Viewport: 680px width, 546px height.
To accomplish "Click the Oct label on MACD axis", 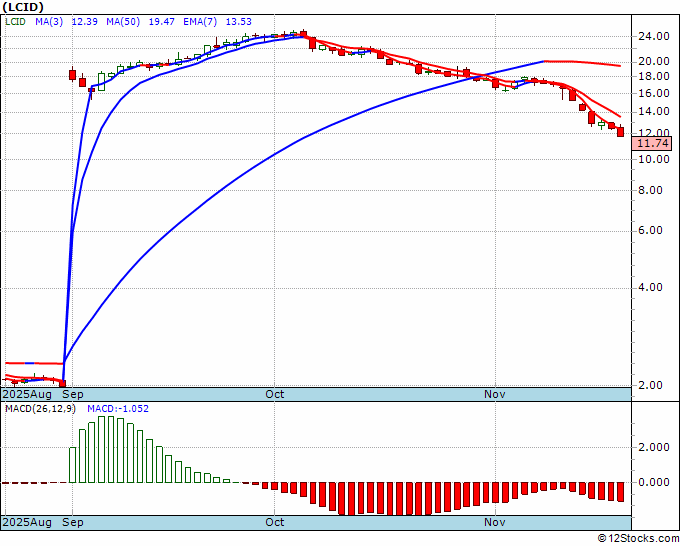I will coord(275,522).
